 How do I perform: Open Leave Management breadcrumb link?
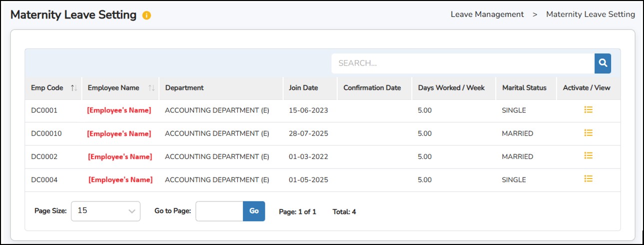(x=487, y=14)
